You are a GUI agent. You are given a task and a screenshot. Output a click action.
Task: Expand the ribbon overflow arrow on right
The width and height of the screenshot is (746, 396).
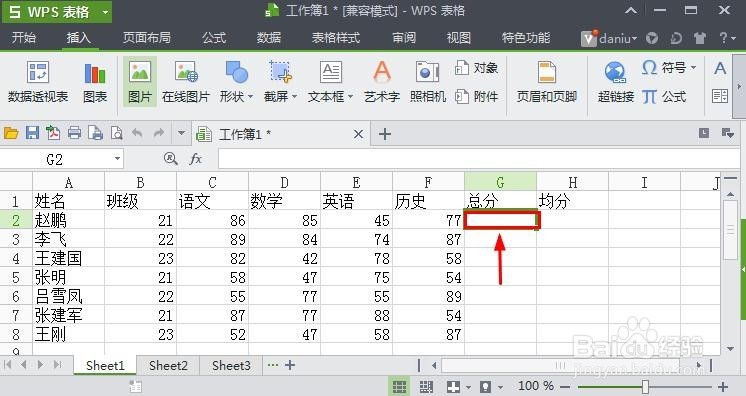pos(739,86)
